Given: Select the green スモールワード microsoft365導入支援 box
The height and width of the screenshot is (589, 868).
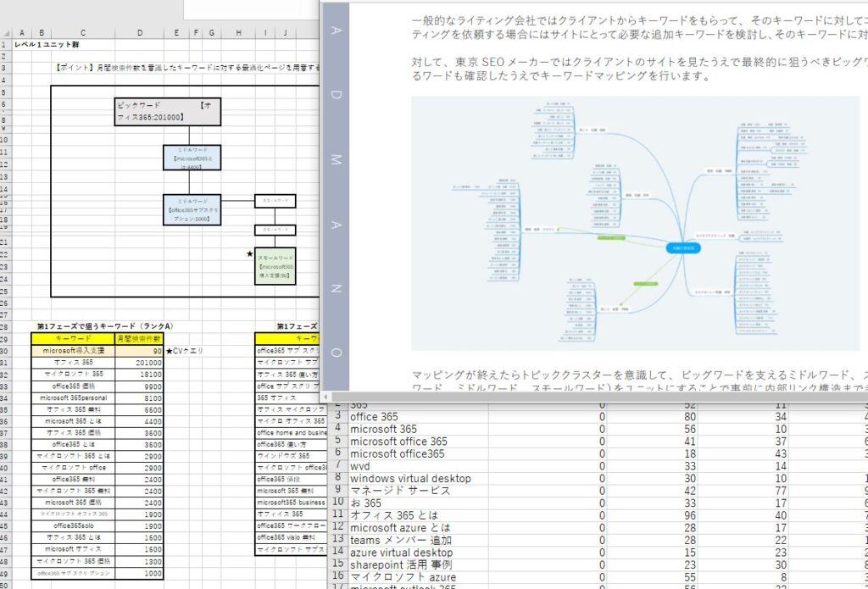Looking at the screenshot, I should pyautogui.click(x=275, y=266).
